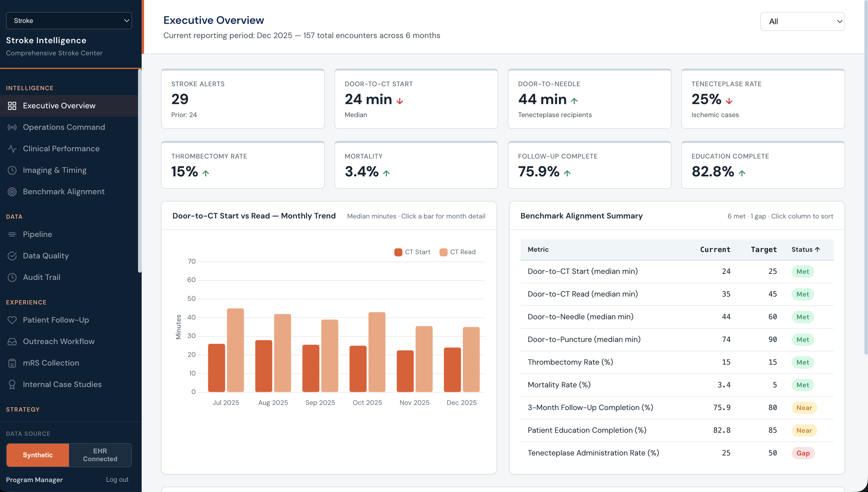
Task: Expand the All filter dropdown
Action: point(802,22)
